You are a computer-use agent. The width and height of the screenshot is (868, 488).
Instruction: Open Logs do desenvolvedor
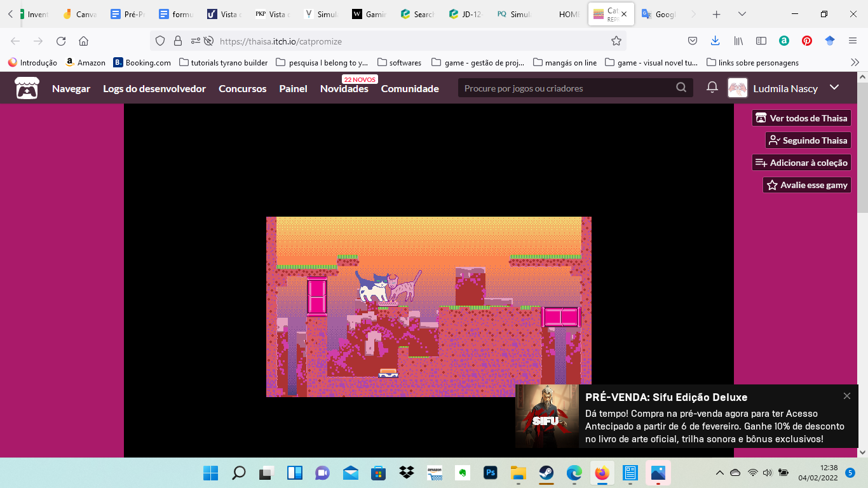click(x=154, y=88)
